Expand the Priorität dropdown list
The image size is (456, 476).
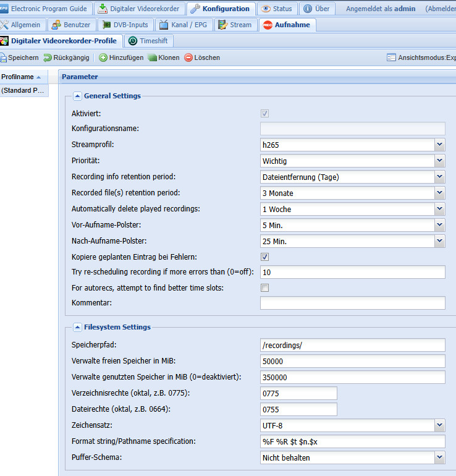pos(439,161)
